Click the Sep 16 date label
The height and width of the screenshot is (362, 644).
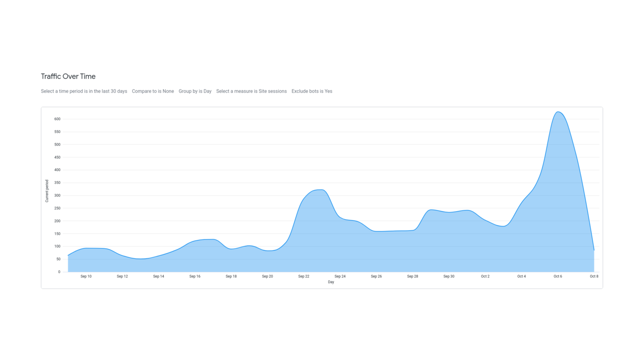(195, 276)
